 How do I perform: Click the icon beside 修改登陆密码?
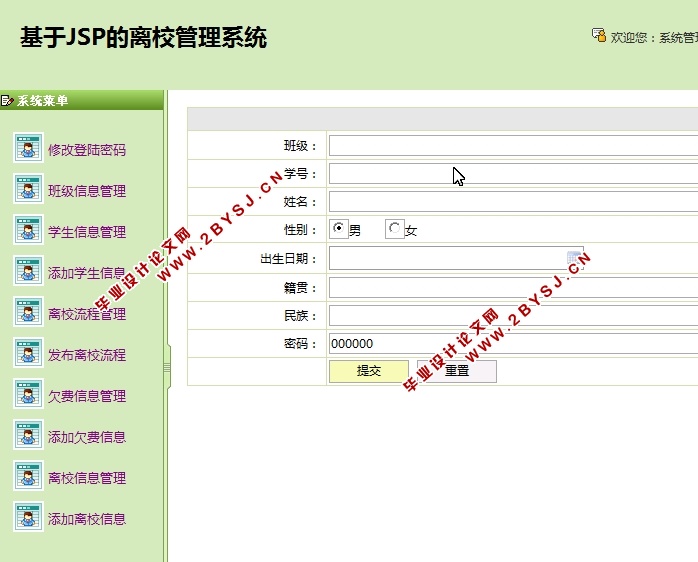tap(28, 147)
